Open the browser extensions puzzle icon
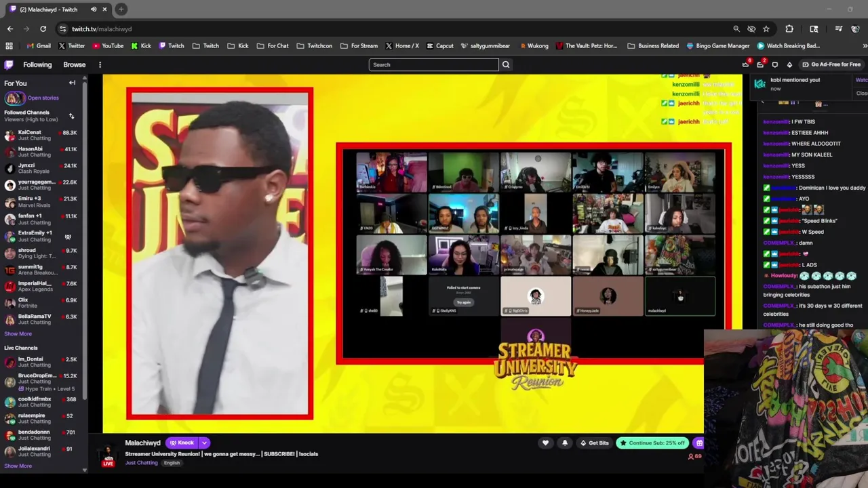The width and height of the screenshot is (868, 488). click(789, 29)
